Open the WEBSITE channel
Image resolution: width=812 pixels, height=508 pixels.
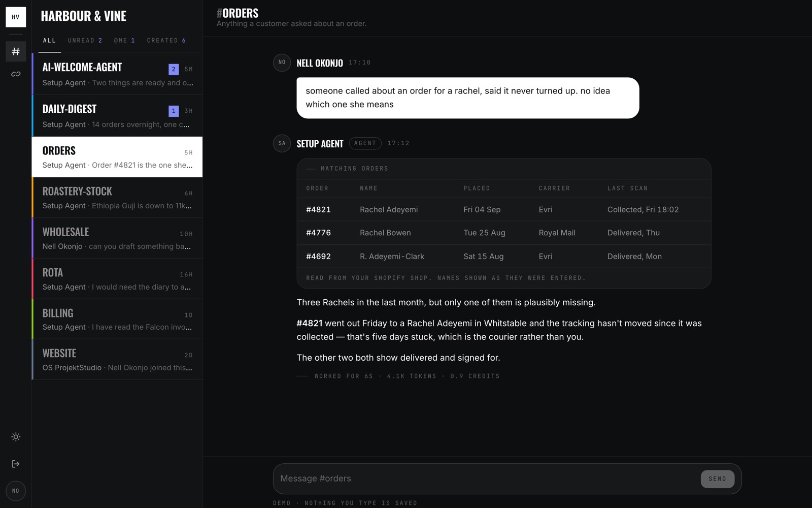click(117, 360)
